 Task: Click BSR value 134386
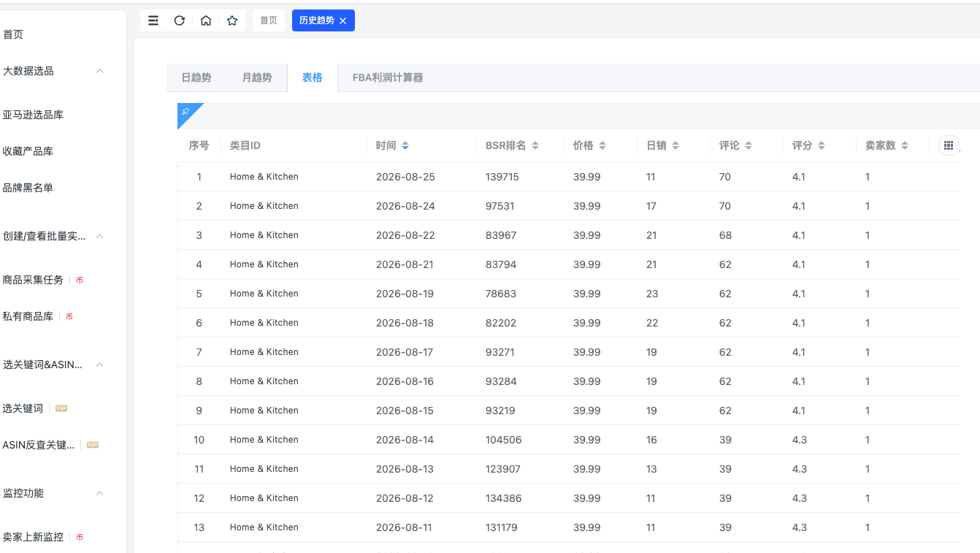coord(504,498)
